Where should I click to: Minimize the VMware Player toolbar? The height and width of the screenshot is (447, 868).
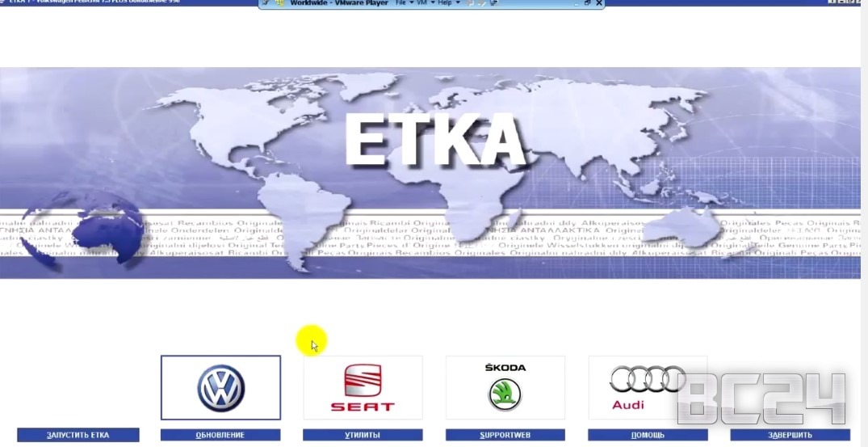click(575, 3)
